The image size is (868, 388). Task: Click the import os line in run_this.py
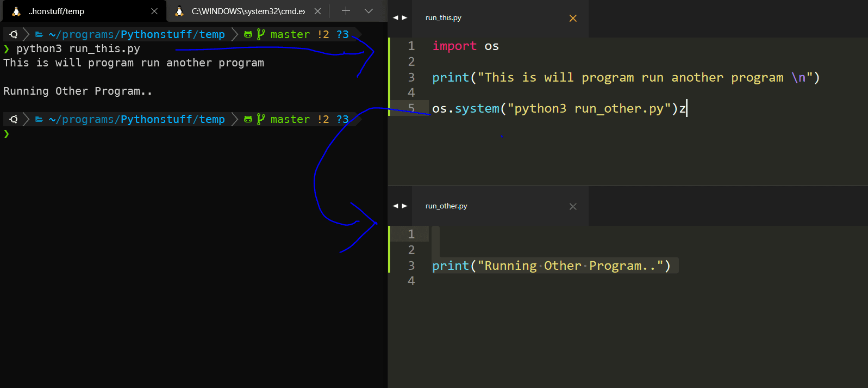[x=465, y=46]
